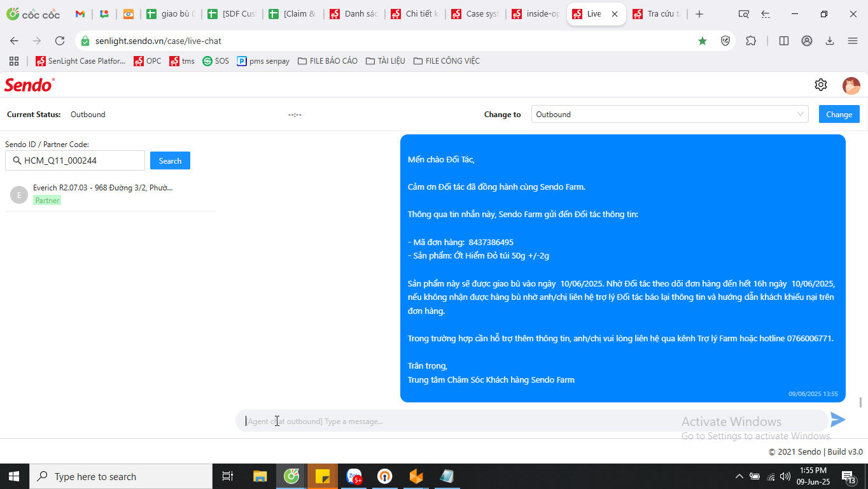Image resolution: width=868 pixels, height=489 pixels.
Task: Expand FILE BÁO CÁO bookmark folder
Action: [x=327, y=61]
